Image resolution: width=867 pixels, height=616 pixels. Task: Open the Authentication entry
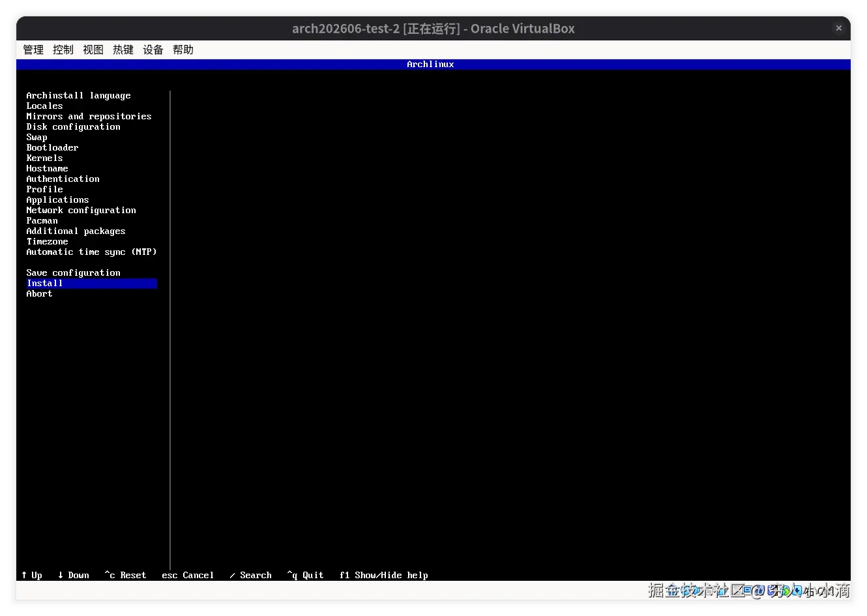pyautogui.click(x=63, y=179)
